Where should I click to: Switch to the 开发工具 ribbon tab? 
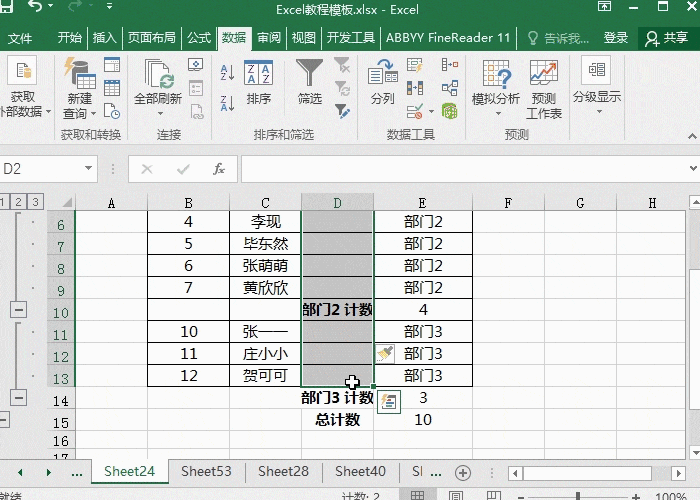pos(350,38)
